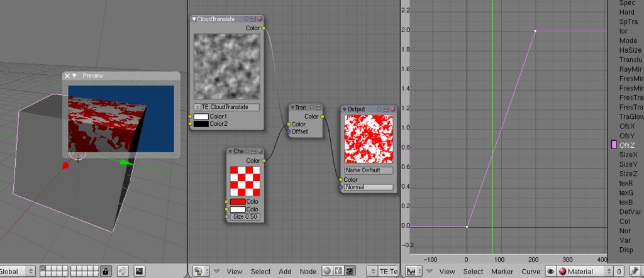644x278 pixels.
Task: Open the node editor window type selector
Action: coord(201,271)
